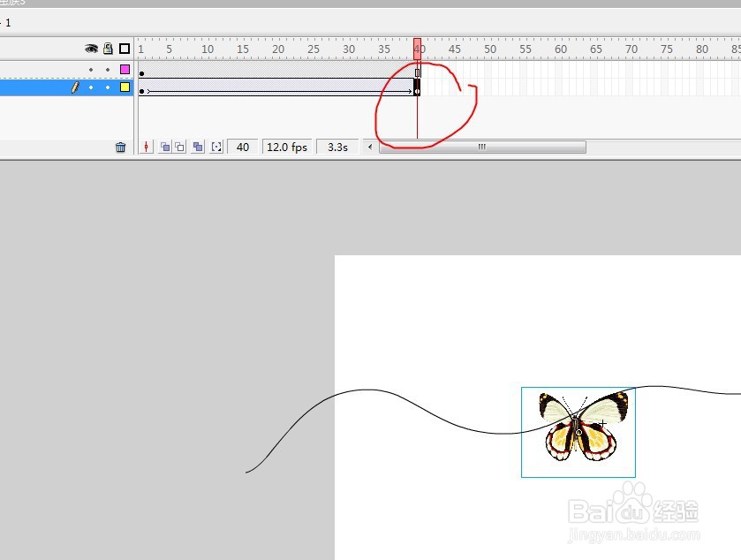This screenshot has height=560, width=741.
Task: Click the timeline scroll left arrow
Action: [370, 147]
